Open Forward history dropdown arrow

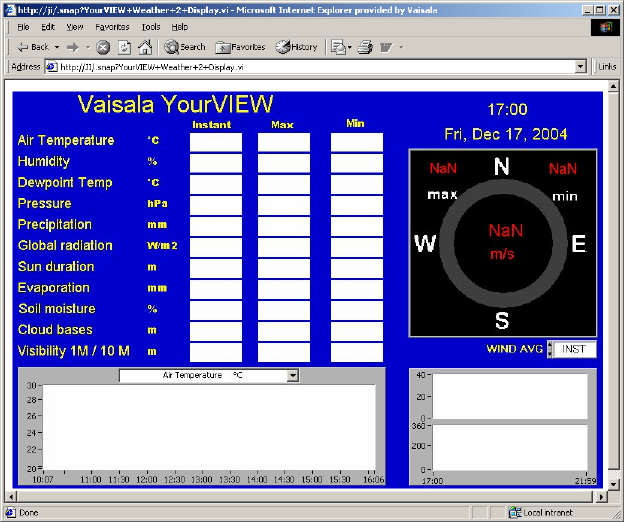[x=88, y=47]
